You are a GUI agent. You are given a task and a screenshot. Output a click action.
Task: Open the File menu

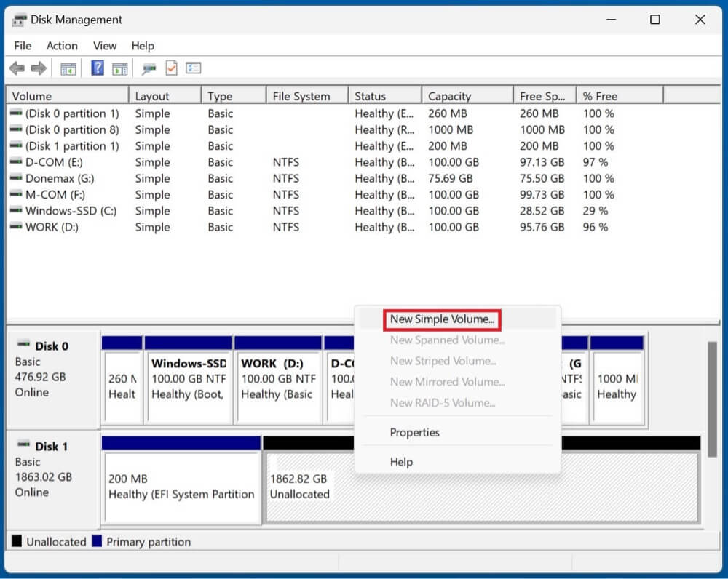pyautogui.click(x=22, y=45)
